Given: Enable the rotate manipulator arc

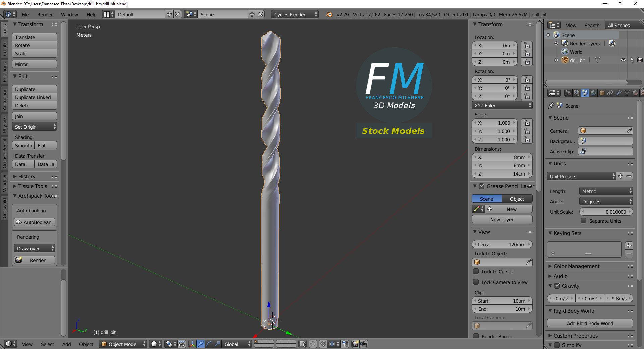Looking at the screenshot, I should 209,344.
